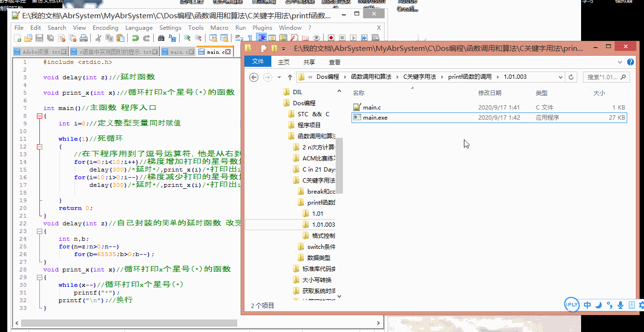Click the Start recording macro icon
Viewport: 644px width, 332px height.
click(x=331, y=38)
